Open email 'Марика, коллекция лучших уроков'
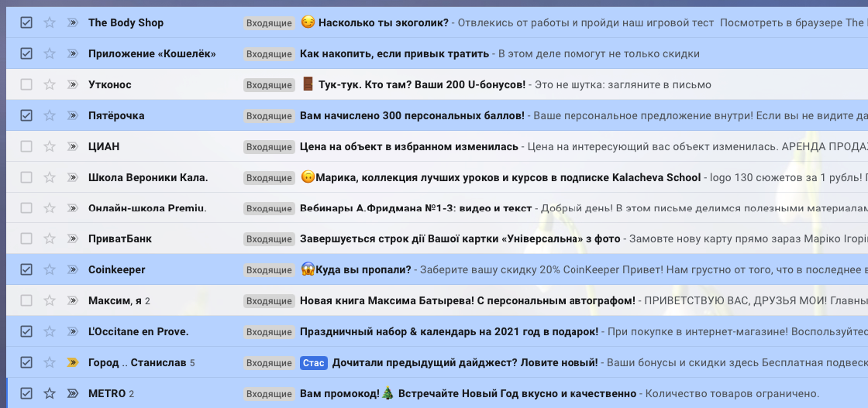This screenshot has height=408, width=868. click(x=508, y=177)
